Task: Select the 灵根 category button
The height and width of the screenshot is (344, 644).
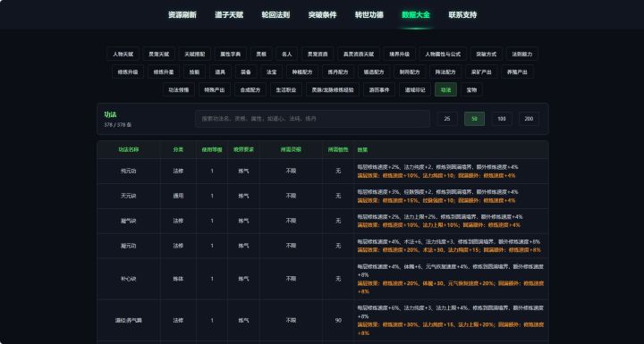Action: pyautogui.click(x=261, y=54)
